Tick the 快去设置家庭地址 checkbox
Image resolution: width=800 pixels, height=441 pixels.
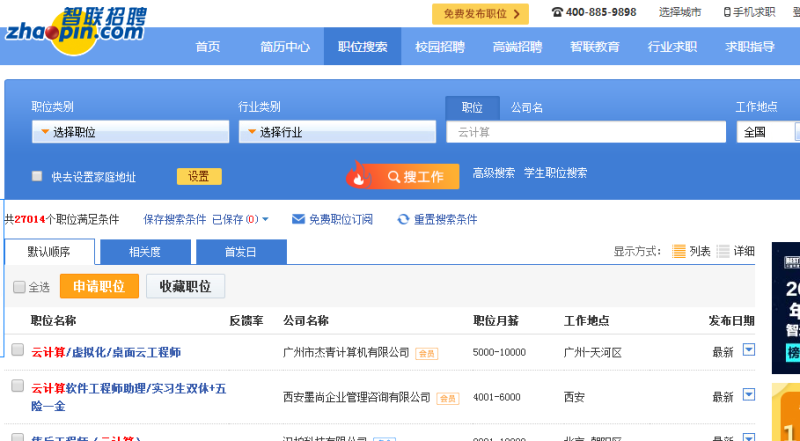[37, 176]
